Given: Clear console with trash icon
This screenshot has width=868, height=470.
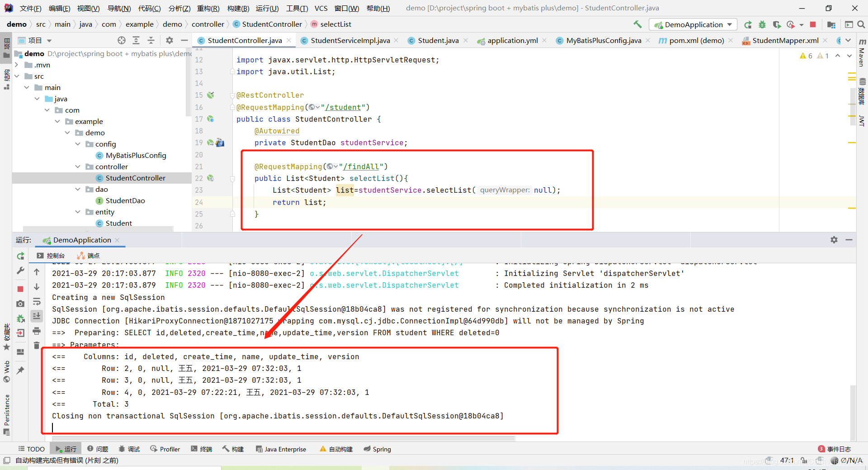Looking at the screenshot, I should [x=37, y=346].
